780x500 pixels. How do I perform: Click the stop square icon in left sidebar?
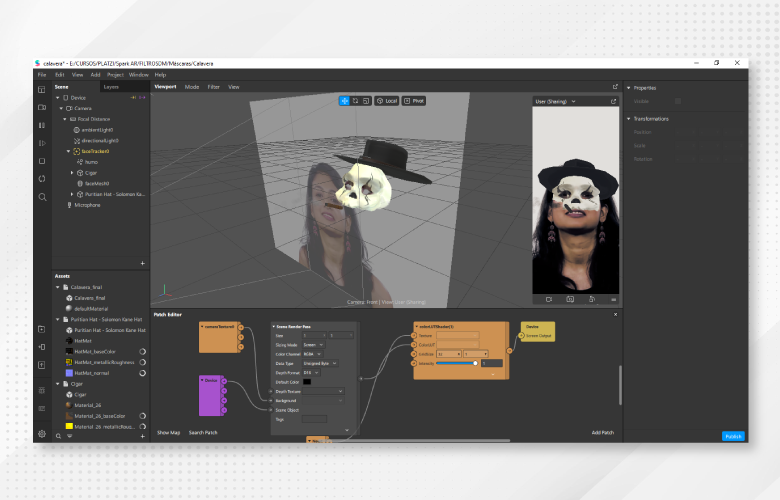click(42, 161)
